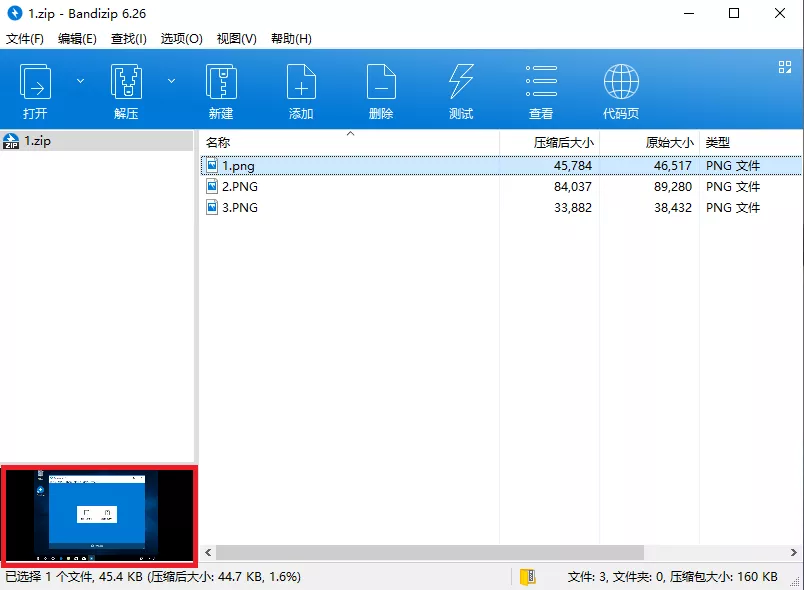
Task: Click compressed size 84,037 of 2.PNG
Action: point(573,187)
